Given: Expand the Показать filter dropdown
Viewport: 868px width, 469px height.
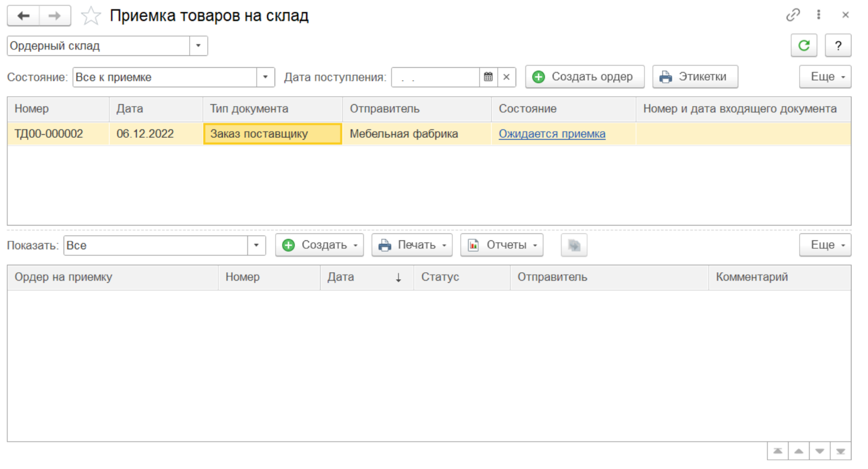Looking at the screenshot, I should pyautogui.click(x=256, y=245).
